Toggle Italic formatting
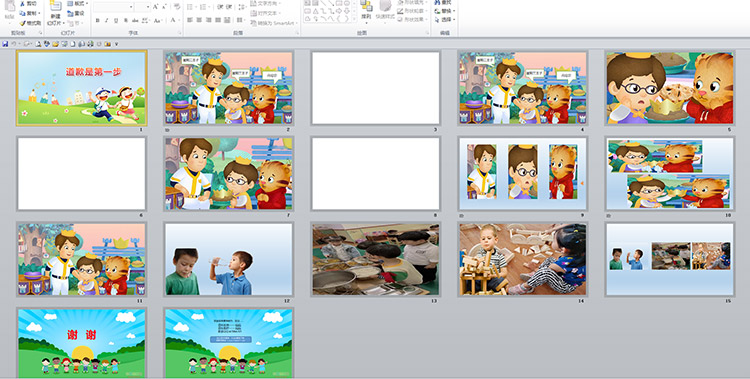 [107, 21]
